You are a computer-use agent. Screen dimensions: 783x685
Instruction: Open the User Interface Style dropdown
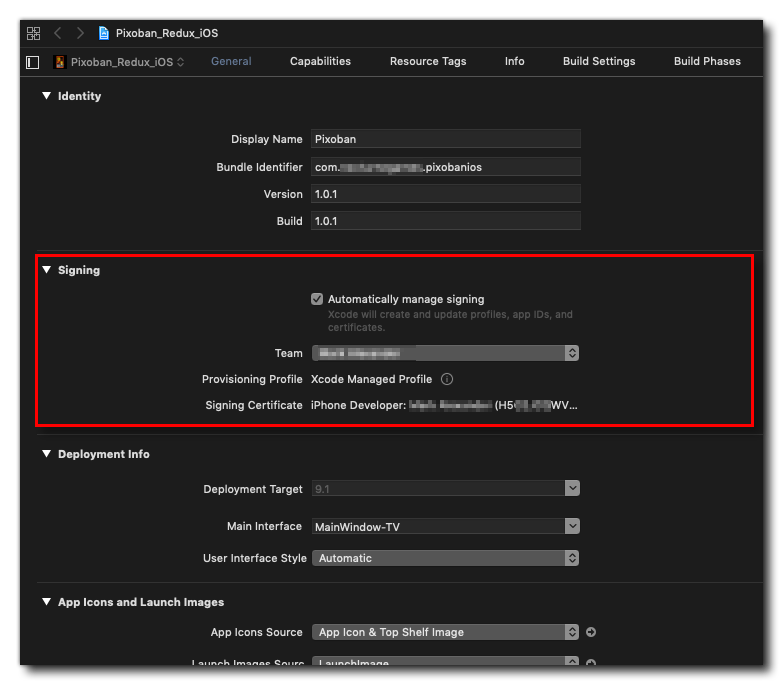(445, 558)
